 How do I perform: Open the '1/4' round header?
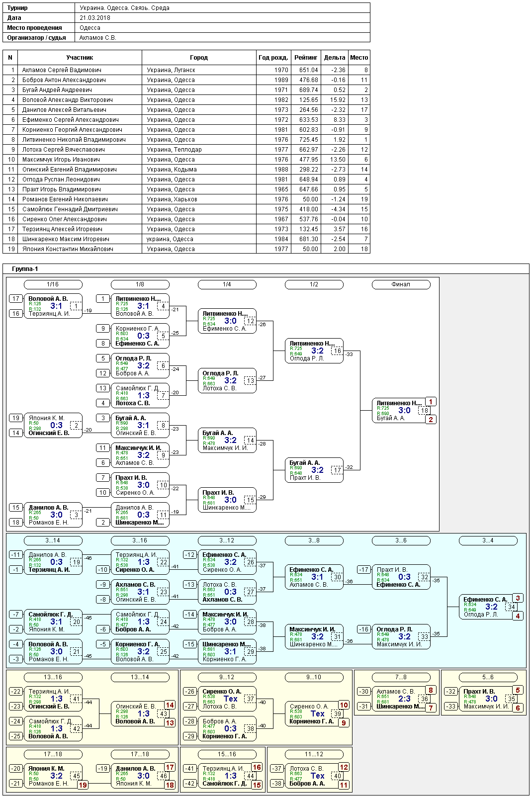227,284
